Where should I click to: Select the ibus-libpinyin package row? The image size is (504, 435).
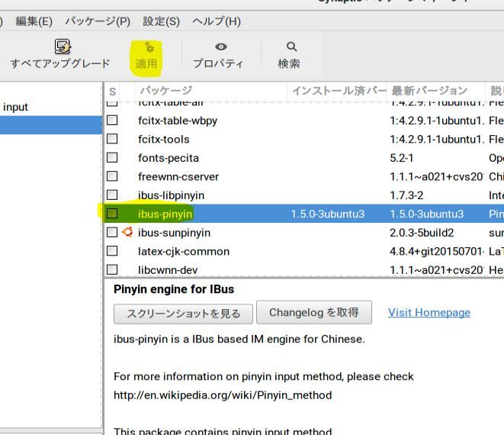click(172, 195)
